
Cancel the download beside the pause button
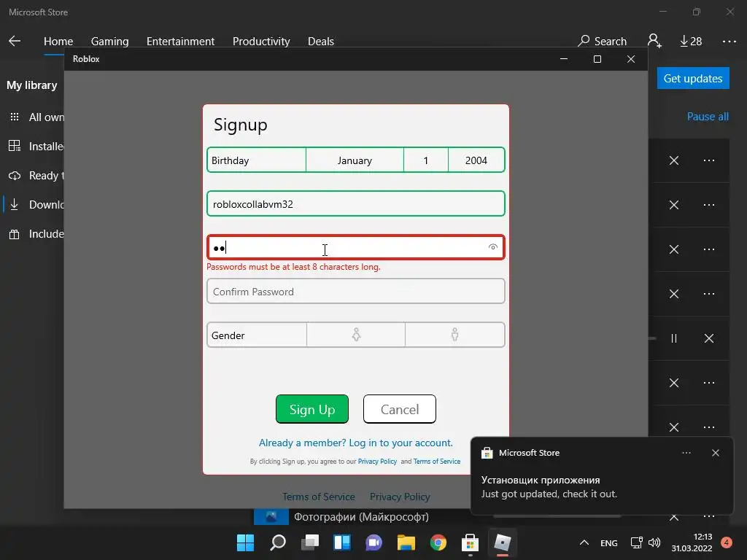[x=709, y=338]
